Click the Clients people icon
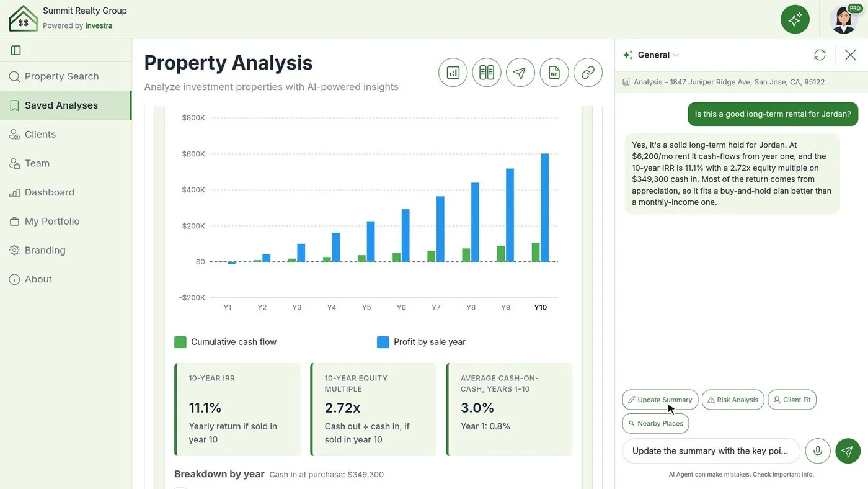The image size is (868, 489). 14,135
